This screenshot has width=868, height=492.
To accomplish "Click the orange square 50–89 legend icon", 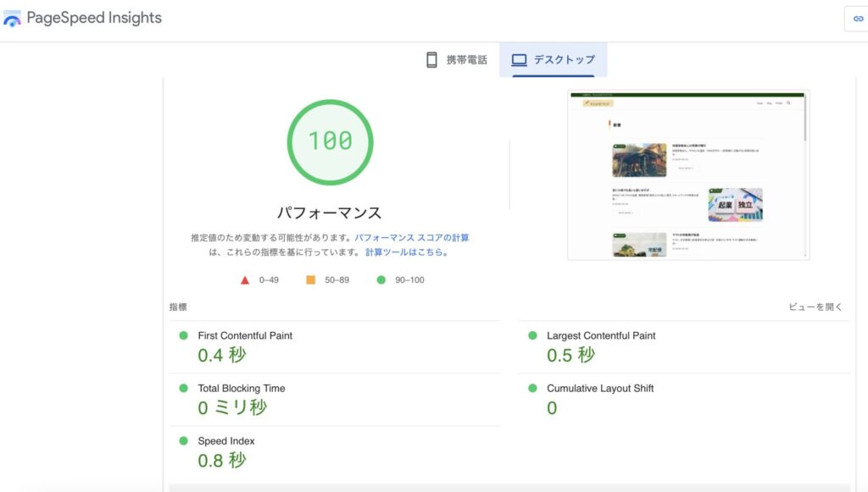I will 310,279.
